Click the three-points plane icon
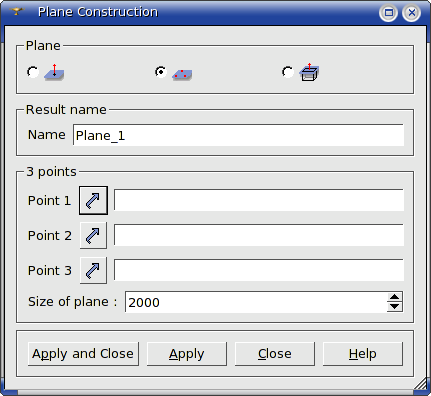431x396 pixels. pyautogui.click(x=182, y=74)
